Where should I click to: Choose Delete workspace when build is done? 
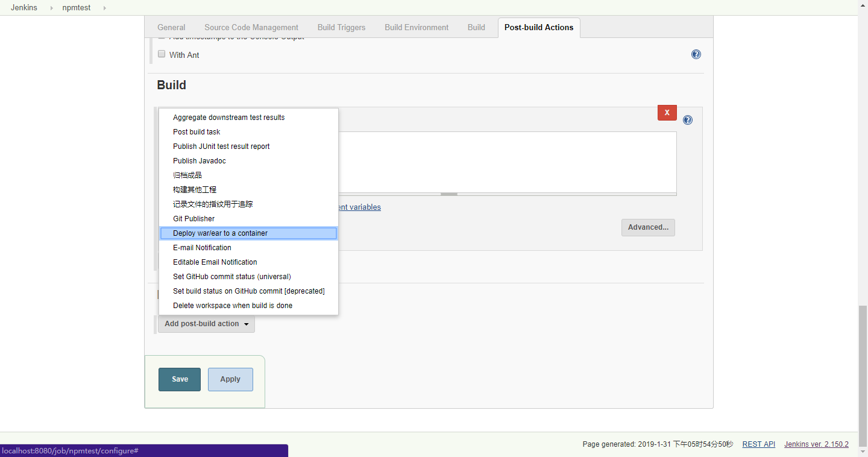click(x=232, y=306)
